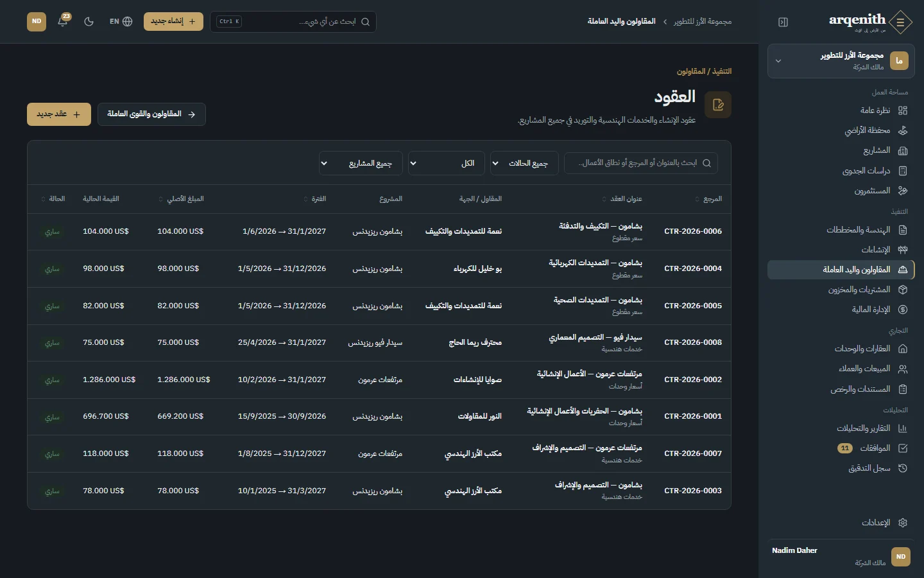The width and height of the screenshot is (924, 578).
Task: Open the جميع الحالات status filter
Action: [x=524, y=163]
